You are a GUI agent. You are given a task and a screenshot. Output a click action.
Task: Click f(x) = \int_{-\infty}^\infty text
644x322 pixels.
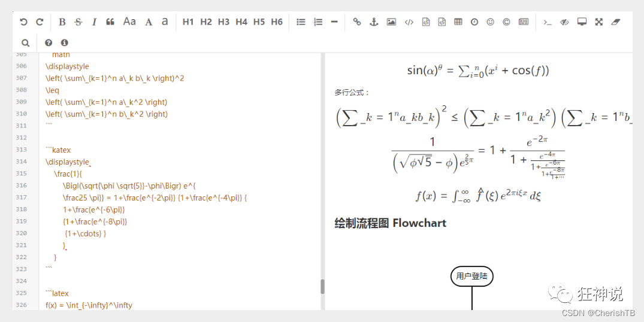coord(89,305)
